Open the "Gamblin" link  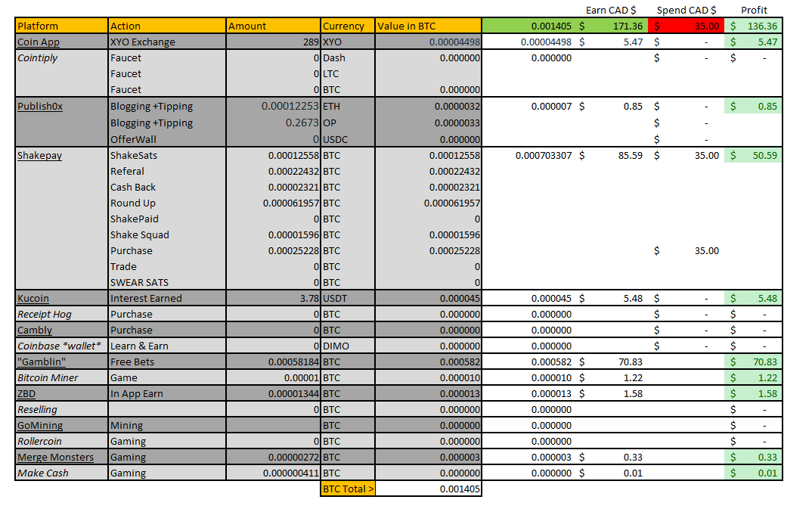[42, 362]
